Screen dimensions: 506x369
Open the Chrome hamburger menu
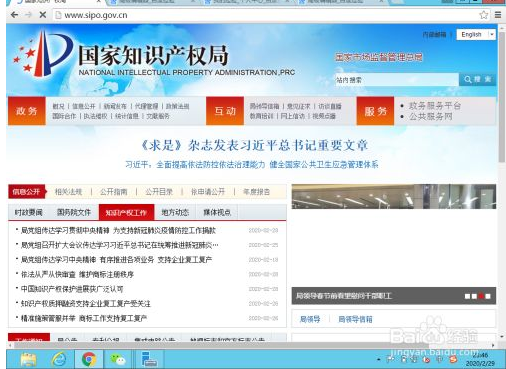pos(498,15)
